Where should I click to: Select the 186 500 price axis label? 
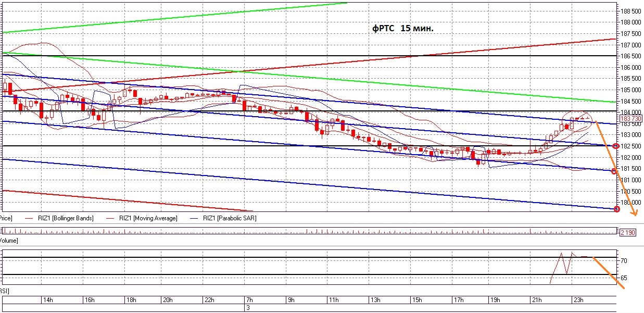coord(630,56)
